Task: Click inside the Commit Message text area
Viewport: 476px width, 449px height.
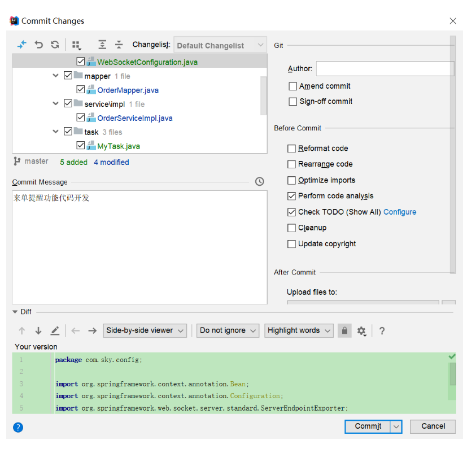Action: coord(139,247)
